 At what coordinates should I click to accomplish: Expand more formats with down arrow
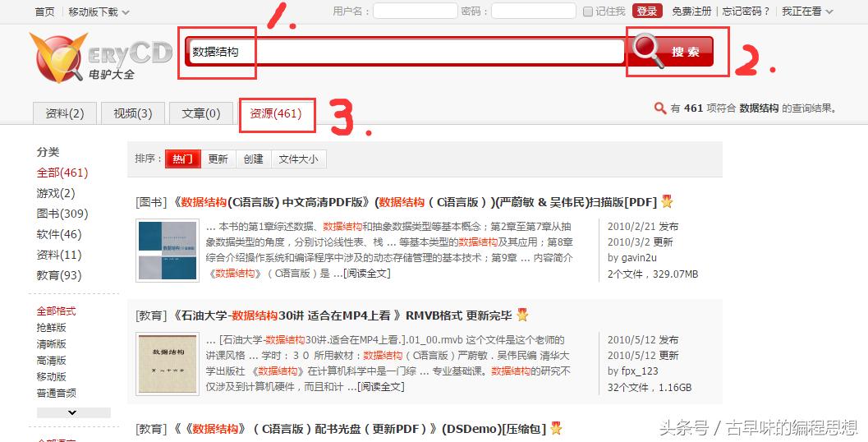[74, 412]
